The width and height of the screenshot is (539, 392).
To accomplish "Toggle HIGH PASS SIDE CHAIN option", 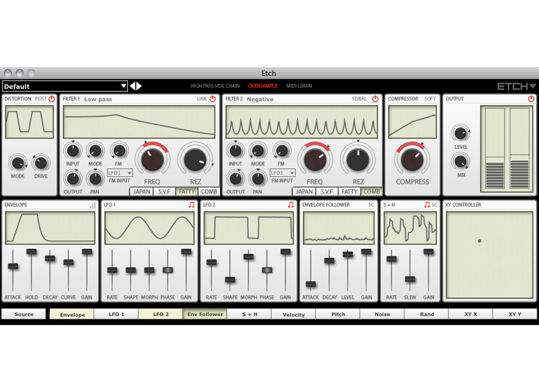I will tap(215, 86).
